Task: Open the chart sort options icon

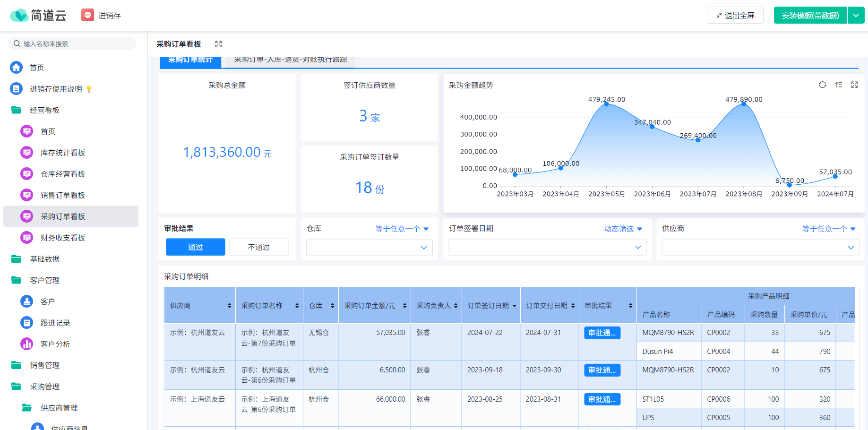Action: 839,85
